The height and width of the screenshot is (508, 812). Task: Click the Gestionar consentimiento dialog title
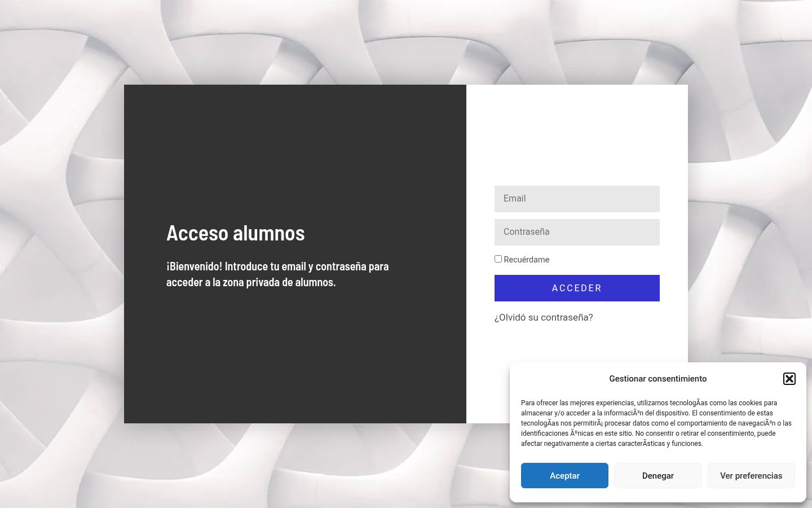[657, 379]
